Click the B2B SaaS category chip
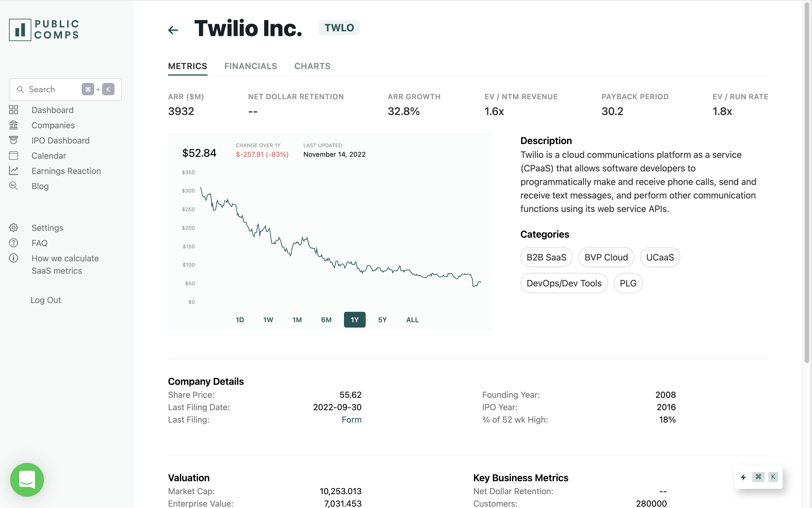The image size is (812, 508). 546,257
